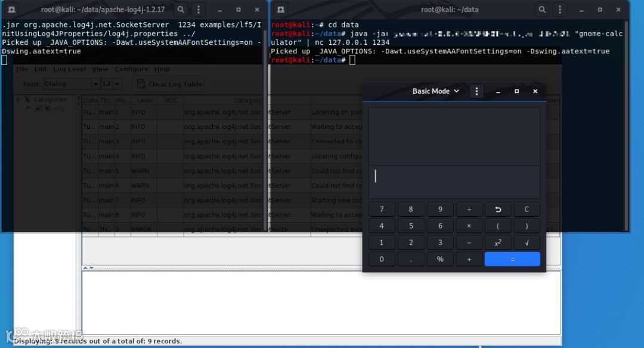
Task: Open the View menu in LogFactor5
Action: pyautogui.click(x=100, y=69)
